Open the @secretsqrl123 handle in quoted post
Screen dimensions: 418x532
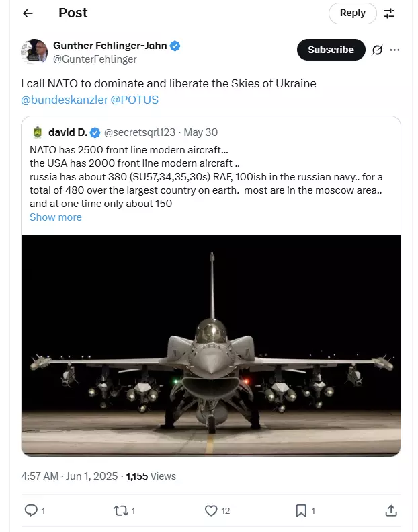click(140, 132)
